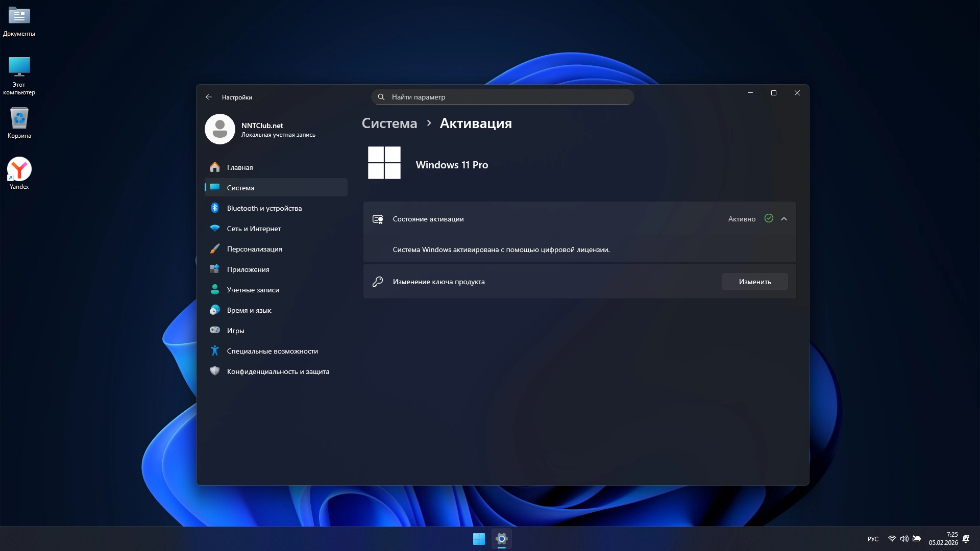Viewport: 980px width, 551px height.
Task: Open the Bluetooth и устройства section
Action: tap(264, 208)
